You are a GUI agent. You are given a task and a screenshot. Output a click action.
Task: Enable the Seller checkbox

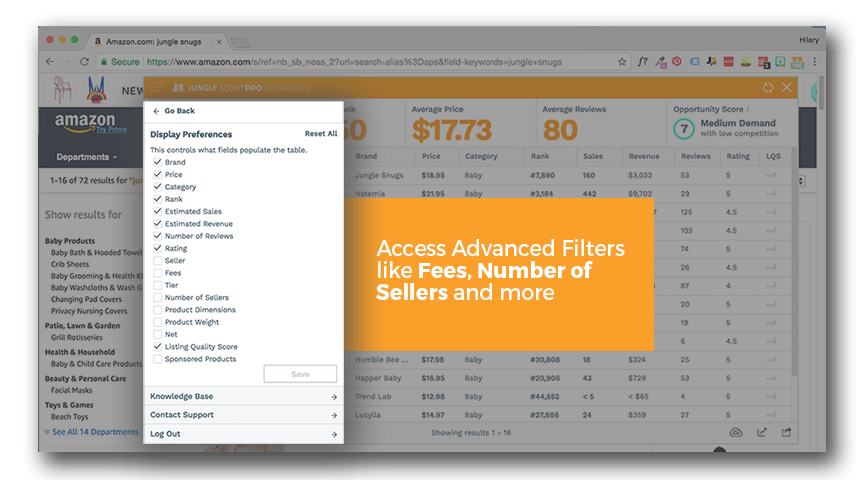(x=158, y=260)
